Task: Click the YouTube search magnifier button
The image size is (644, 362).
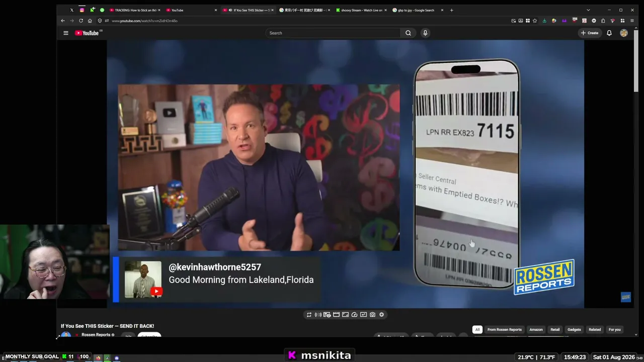Action: (x=408, y=33)
